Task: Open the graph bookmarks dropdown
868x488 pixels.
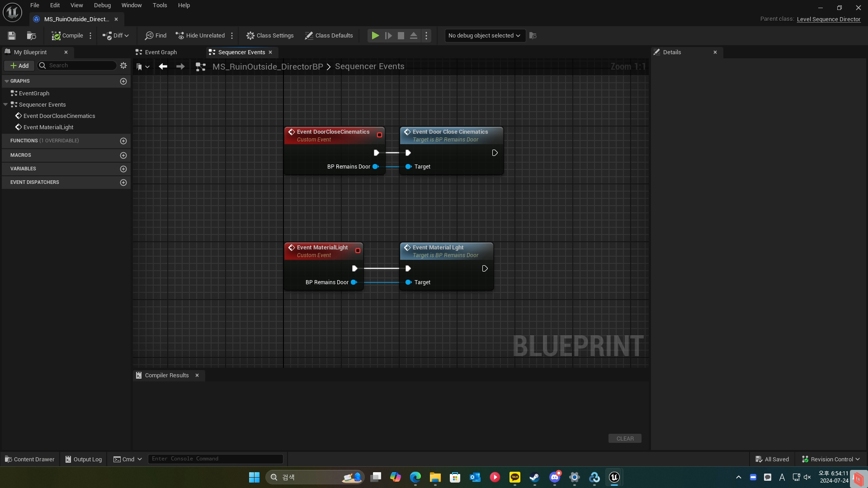Action: 143,67
